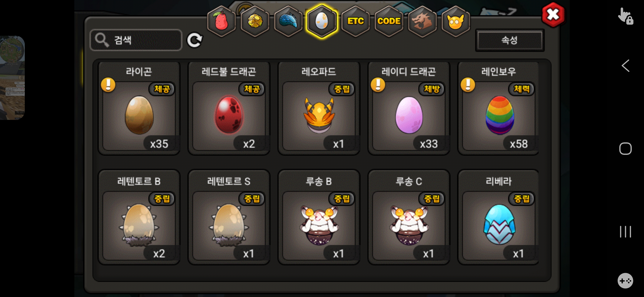Toggle the touch lock icon
This screenshot has height=297, width=644.
[625, 16]
